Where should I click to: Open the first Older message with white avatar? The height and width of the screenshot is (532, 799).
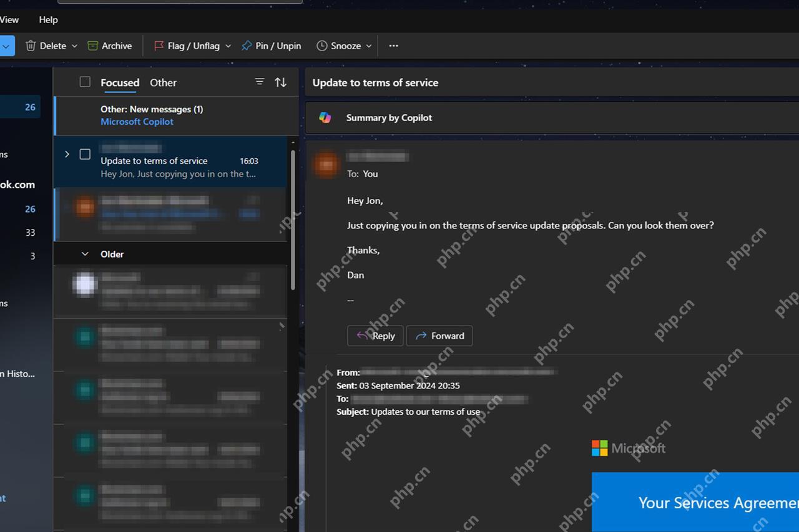pyautogui.click(x=170, y=291)
